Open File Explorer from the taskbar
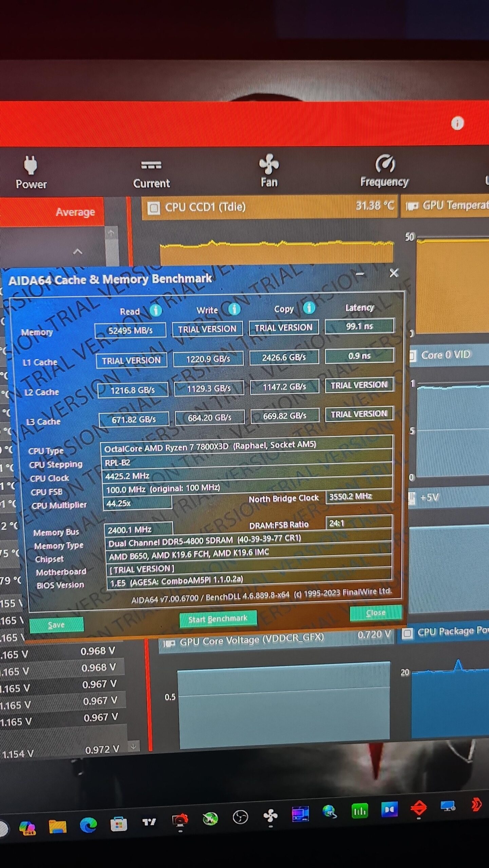This screenshot has width=489, height=868. click(x=58, y=826)
